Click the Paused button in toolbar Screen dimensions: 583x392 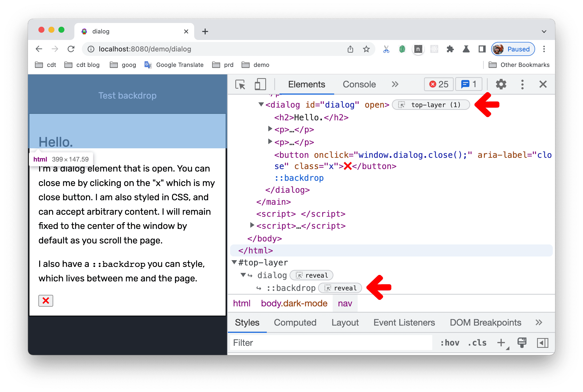[517, 48]
